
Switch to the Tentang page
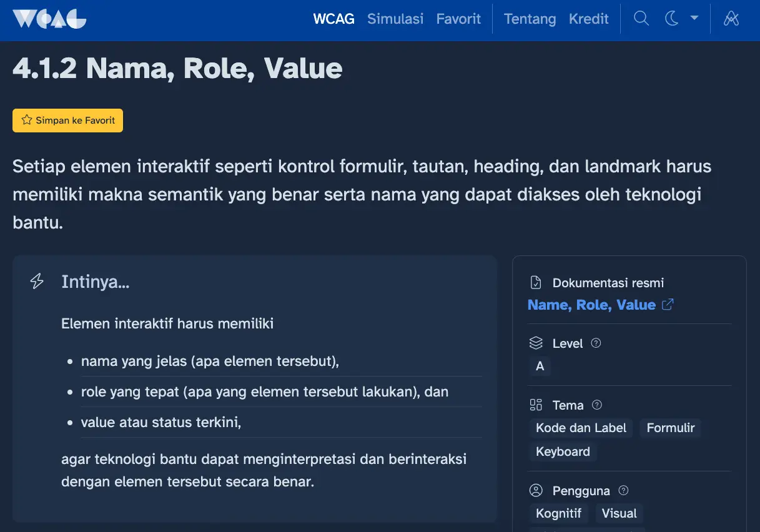530,19
